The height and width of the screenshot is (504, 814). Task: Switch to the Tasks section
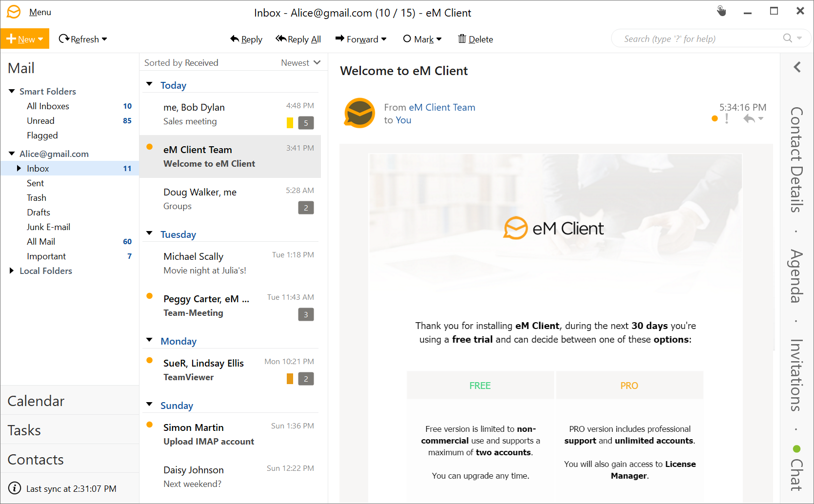point(70,430)
